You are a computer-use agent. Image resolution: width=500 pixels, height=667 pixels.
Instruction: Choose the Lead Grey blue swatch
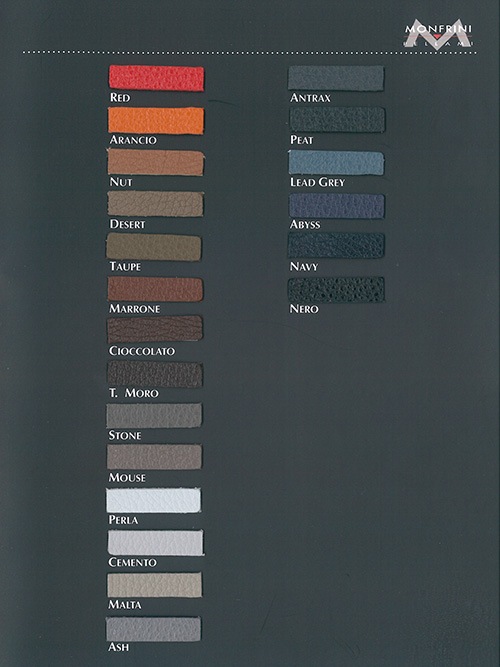point(336,162)
